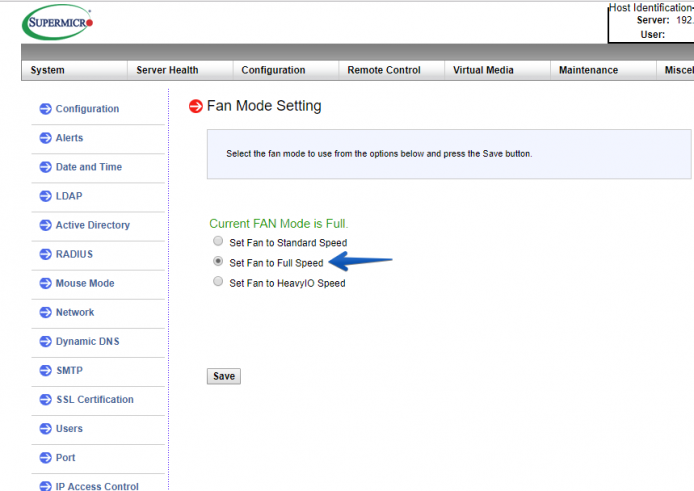The height and width of the screenshot is (491, 694).
Task: Click the arrow icon beside Network
Action: click(x=46, y=312)
